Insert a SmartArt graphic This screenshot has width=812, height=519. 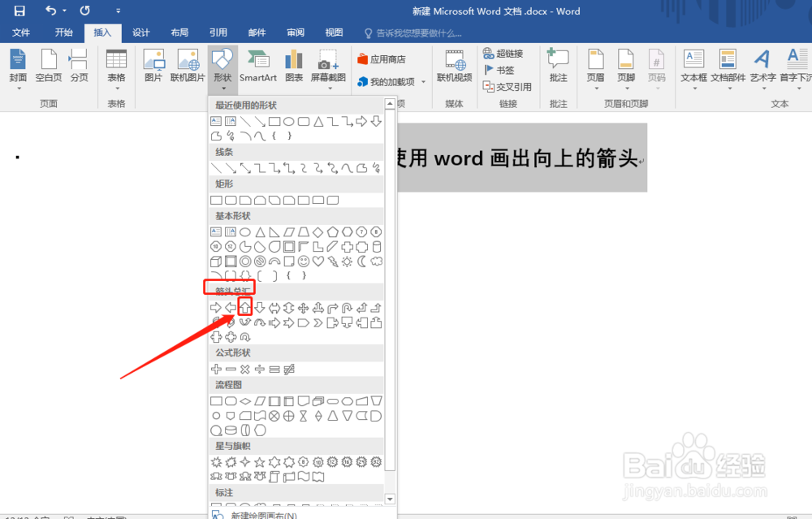coord(258,65)
